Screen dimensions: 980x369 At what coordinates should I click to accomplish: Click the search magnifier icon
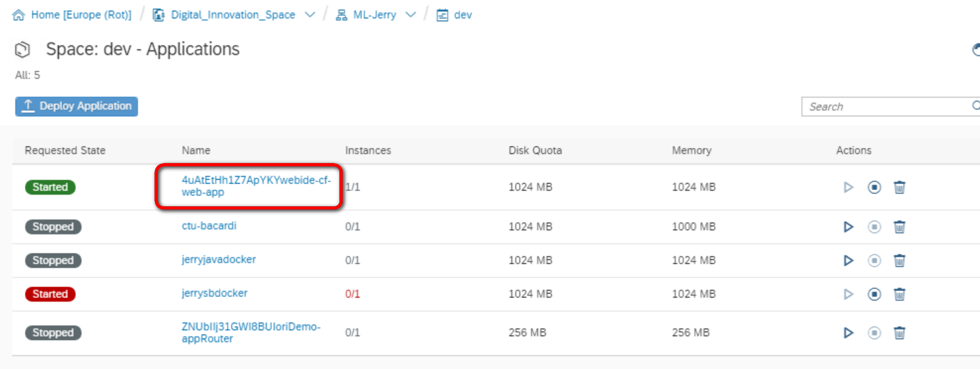click(975, 106)
